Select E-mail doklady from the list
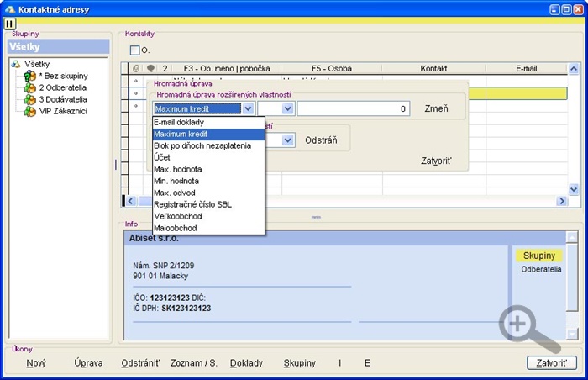Image resolution: width=588 pixels, height=380 pixels. coord(208,123)
